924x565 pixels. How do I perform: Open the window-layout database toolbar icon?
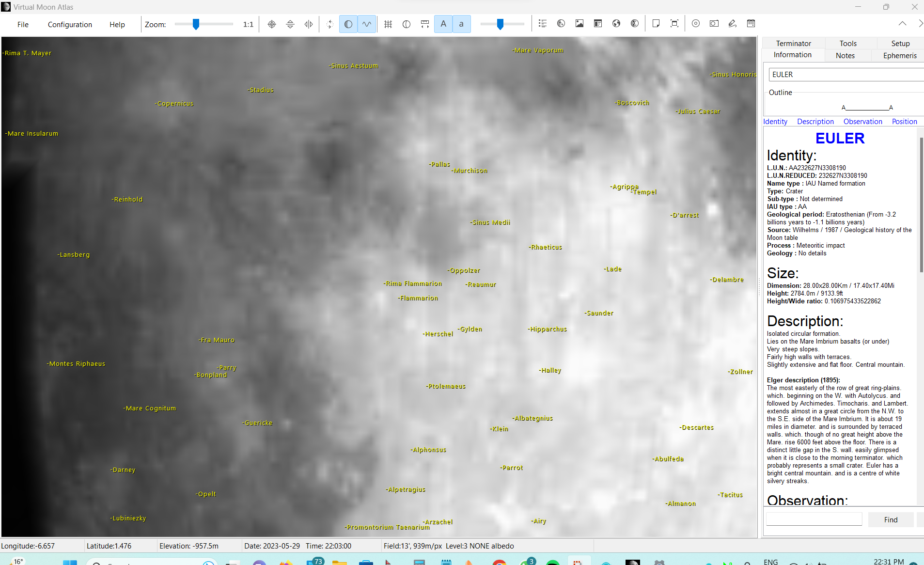tap(598, 24)
